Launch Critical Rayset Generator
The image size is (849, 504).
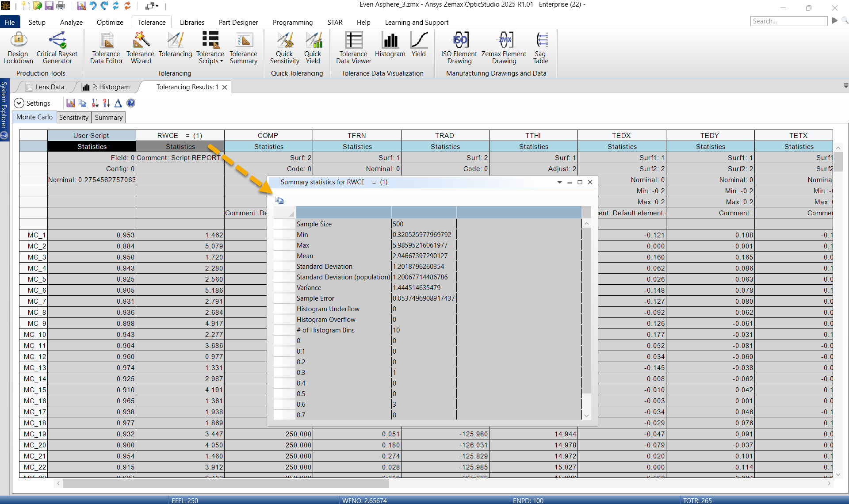(57, 48)
